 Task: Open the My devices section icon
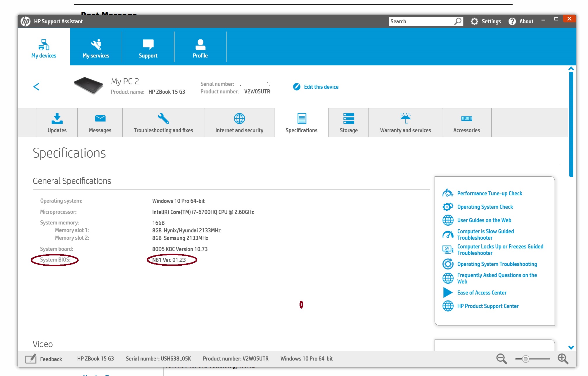pos(44,45)
